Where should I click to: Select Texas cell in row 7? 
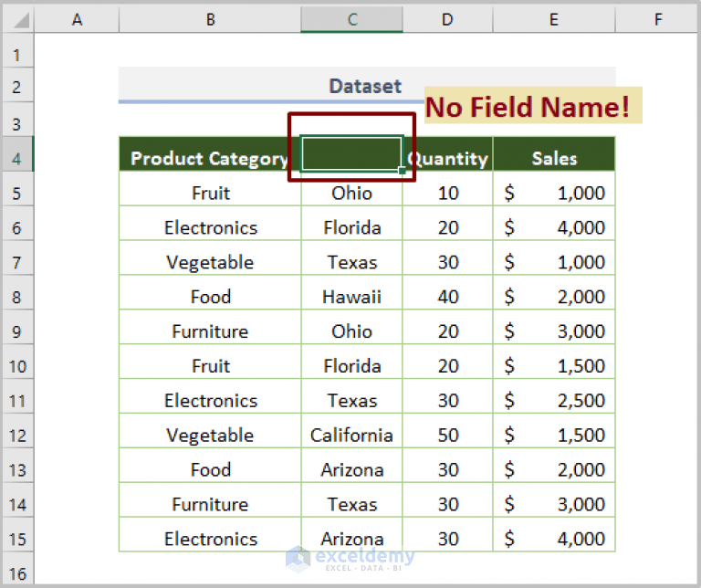point(351,258)
